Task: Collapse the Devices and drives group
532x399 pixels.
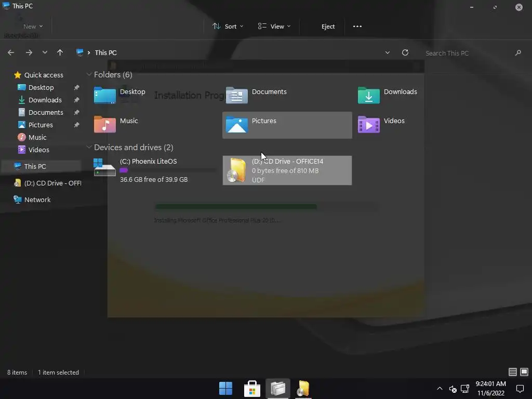Action: pyautogui.click(x=89, y=147)
